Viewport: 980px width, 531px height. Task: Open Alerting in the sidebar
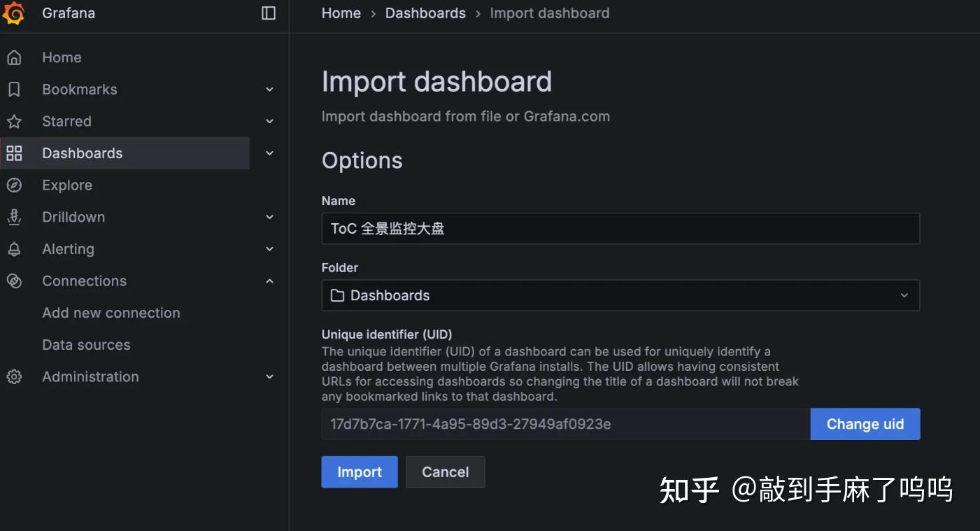point(68,249)
